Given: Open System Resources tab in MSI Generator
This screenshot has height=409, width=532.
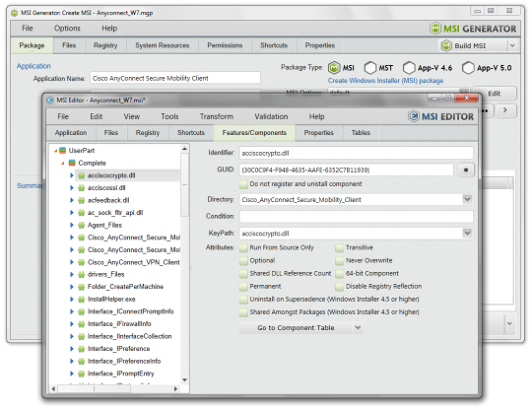Looking at the screenshot, I should tap(163, 45).
